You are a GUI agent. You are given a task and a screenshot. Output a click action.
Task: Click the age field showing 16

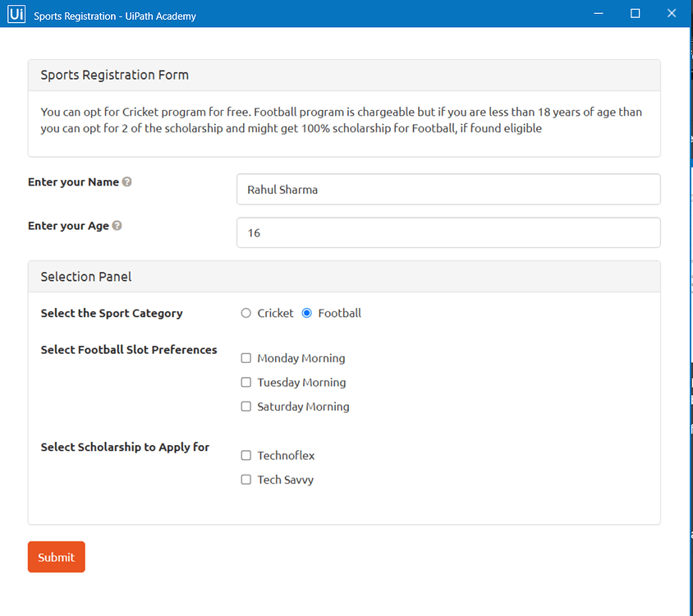pos(448,232)
